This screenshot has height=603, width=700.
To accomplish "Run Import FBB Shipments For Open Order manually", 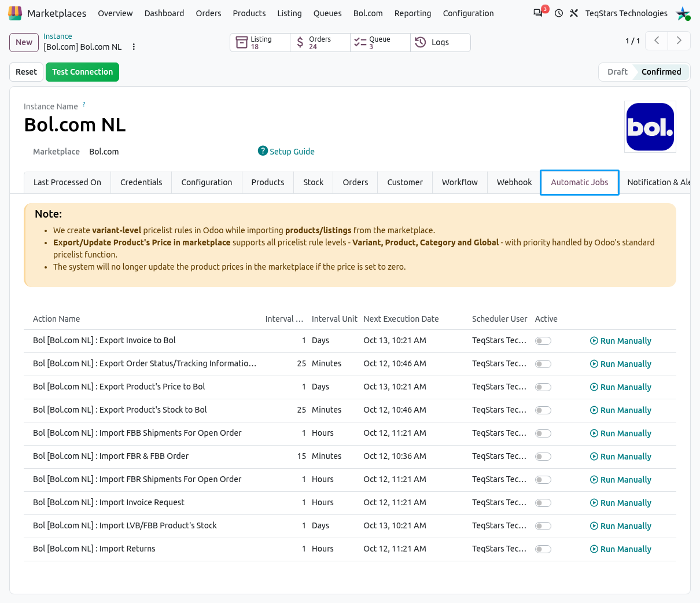I will click(621, 433).
